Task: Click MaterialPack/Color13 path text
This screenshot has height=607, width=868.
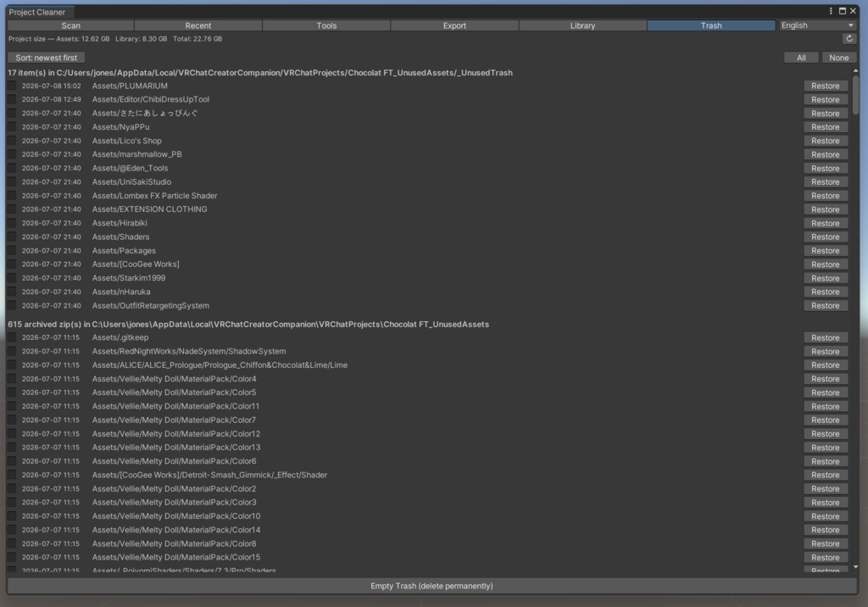Action: (176, 448)
